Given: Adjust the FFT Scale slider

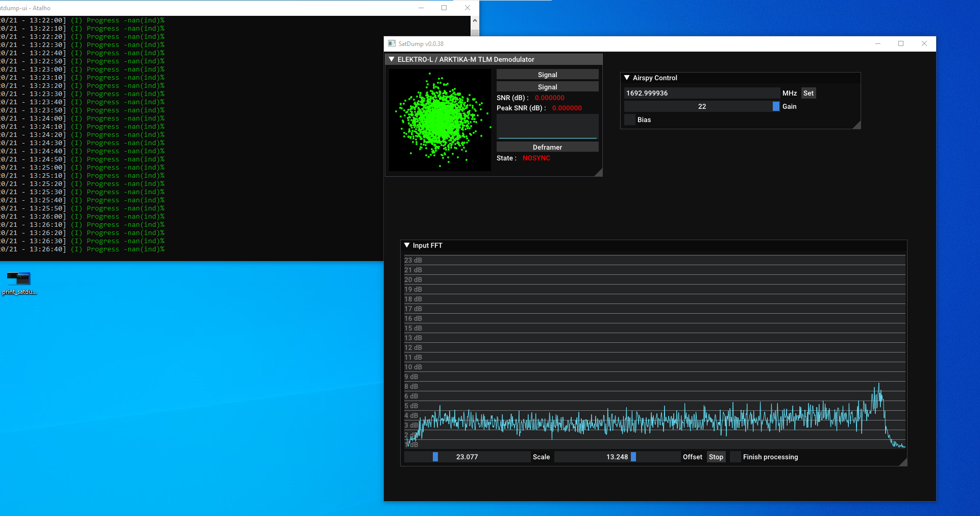Looking at the screenshot, I should [x=434, y=457].
